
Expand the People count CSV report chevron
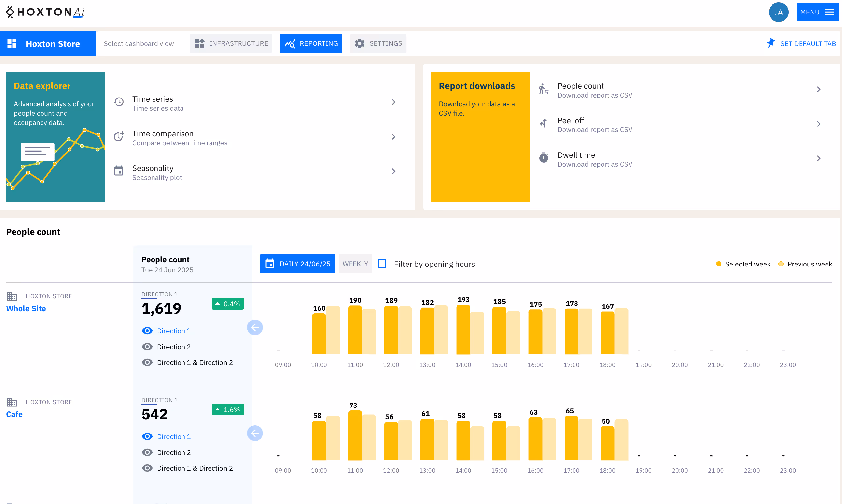[x=819, y=89]
